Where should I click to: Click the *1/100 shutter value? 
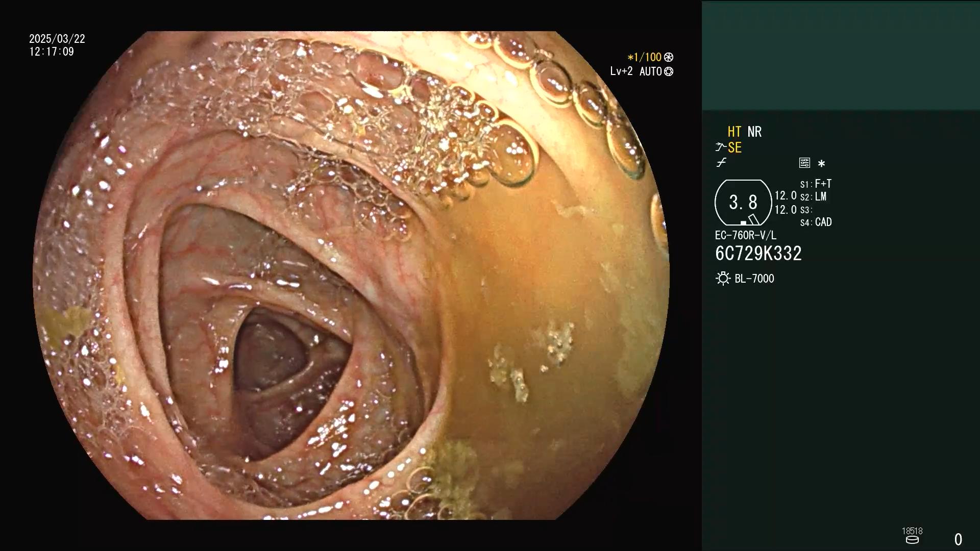645,58
